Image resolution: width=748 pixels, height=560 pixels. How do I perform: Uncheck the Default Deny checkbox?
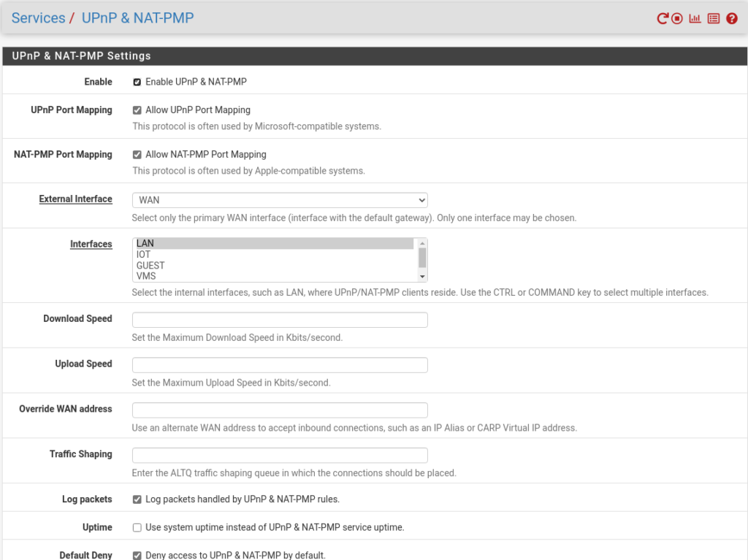point(137,555)
